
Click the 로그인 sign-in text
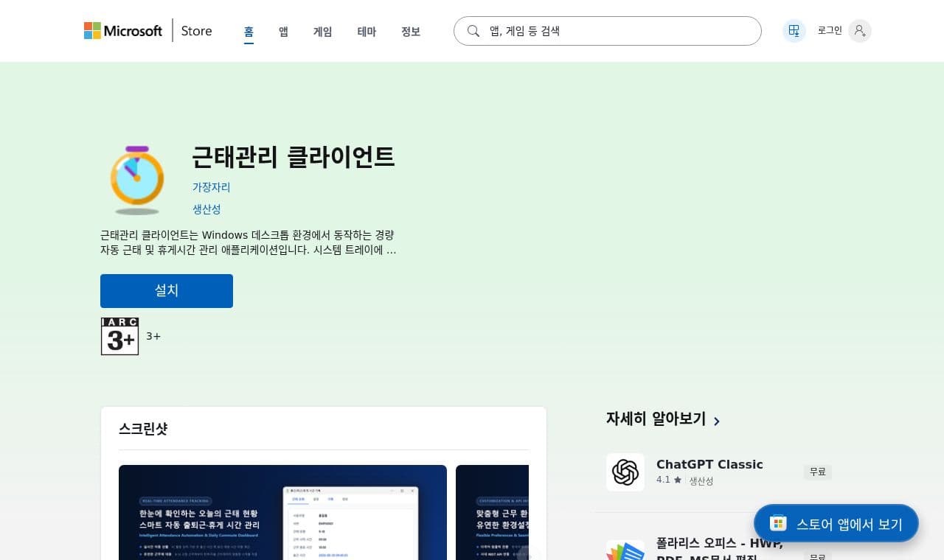click(x=830, y=31)
